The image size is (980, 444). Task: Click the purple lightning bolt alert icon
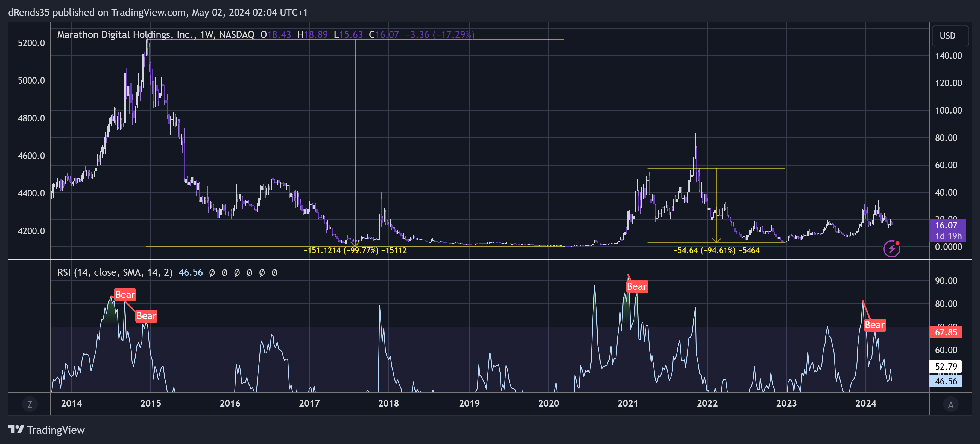point(891,249)
